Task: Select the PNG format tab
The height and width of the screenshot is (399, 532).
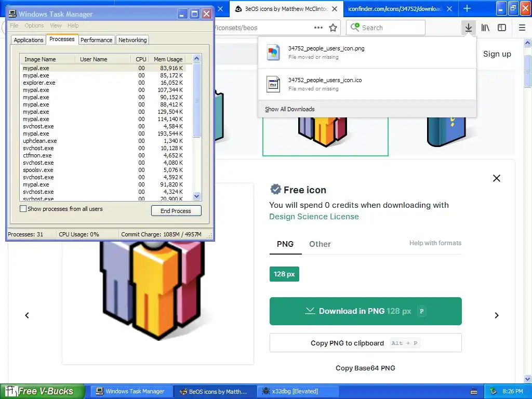Action: pos(285,244)
